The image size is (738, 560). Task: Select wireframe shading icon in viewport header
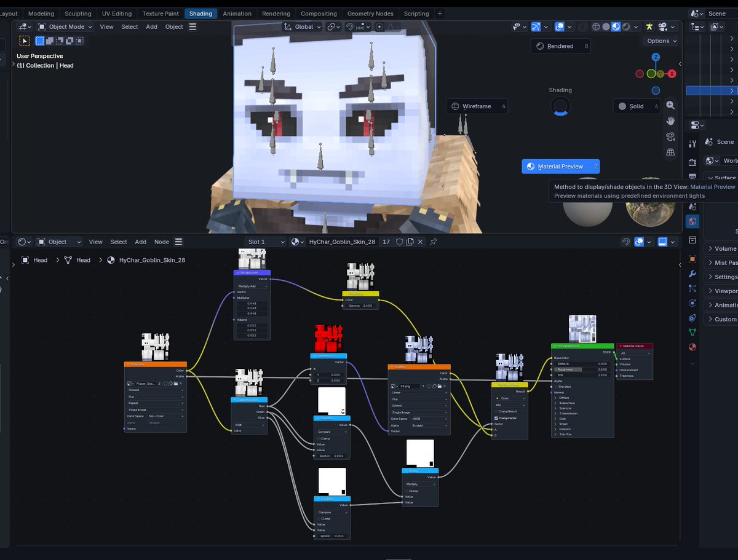pos(596,26)
